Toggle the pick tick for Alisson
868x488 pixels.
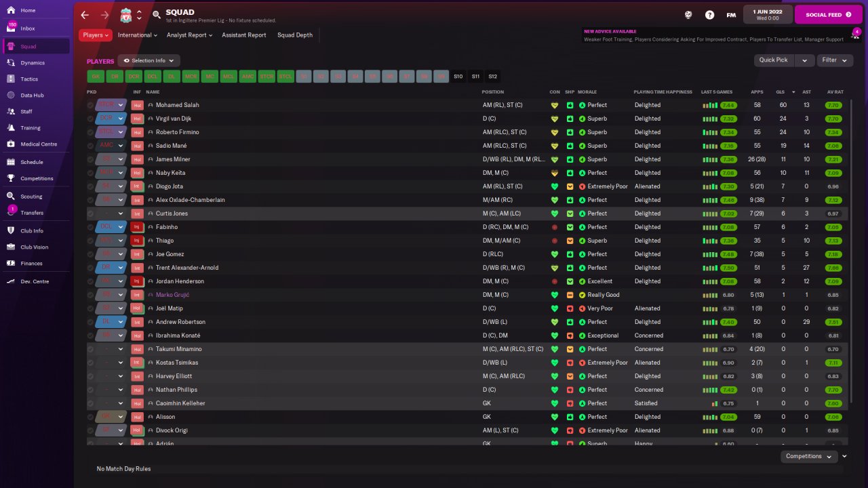(91, 417)
